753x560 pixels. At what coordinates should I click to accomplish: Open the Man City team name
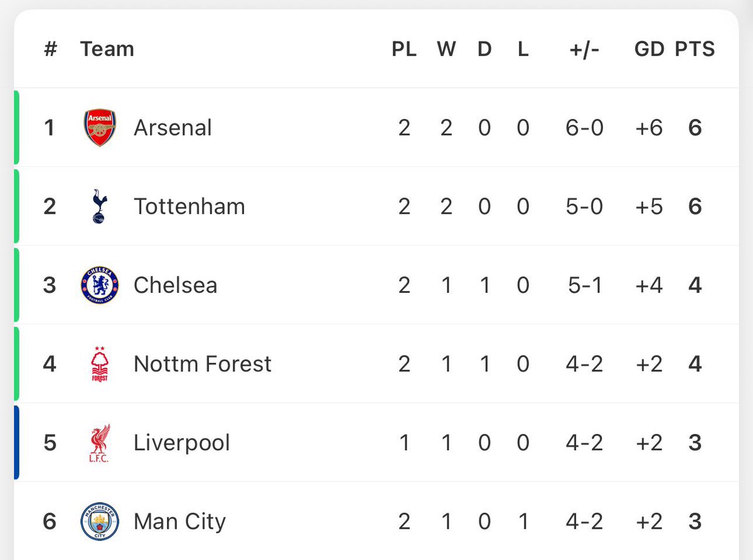coord(179,521)
